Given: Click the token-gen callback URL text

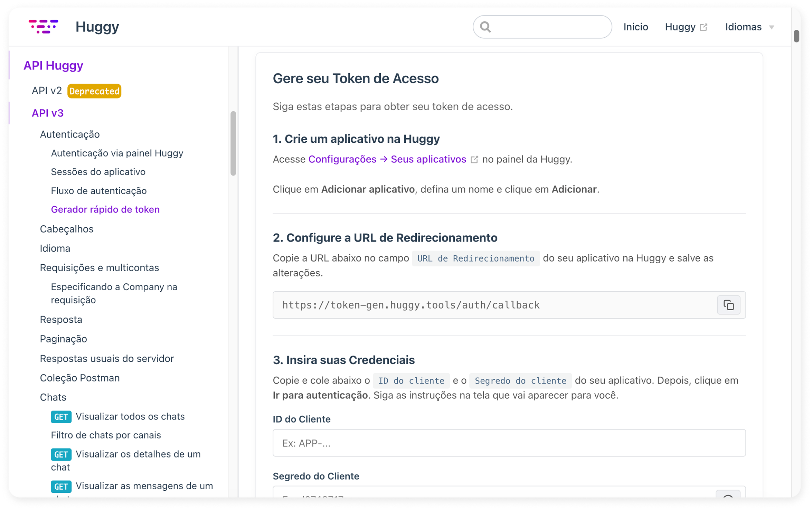Looking at the screenshot, I should (411, 305).
